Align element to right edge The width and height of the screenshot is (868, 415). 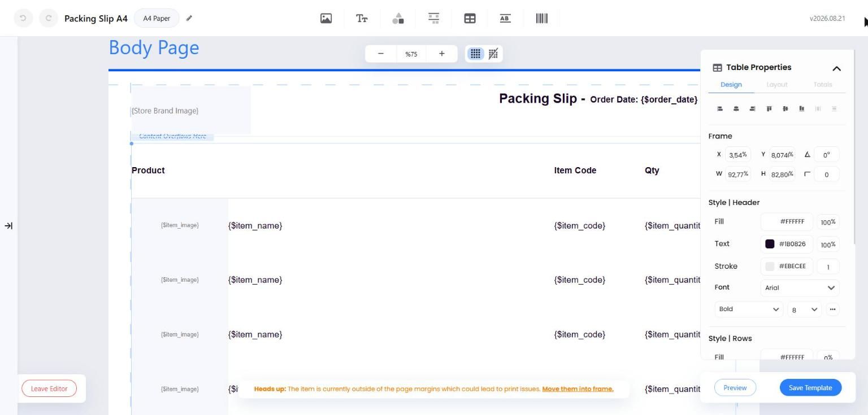752,108
